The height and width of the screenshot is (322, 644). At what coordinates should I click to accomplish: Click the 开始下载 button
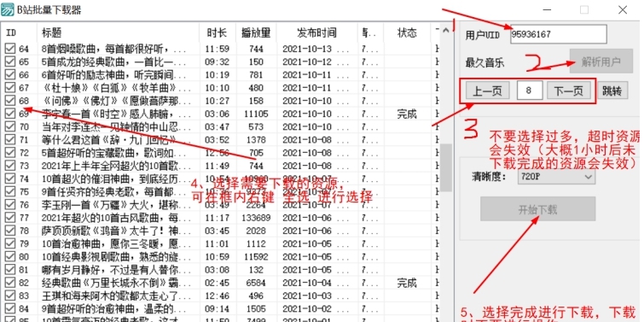537,209
